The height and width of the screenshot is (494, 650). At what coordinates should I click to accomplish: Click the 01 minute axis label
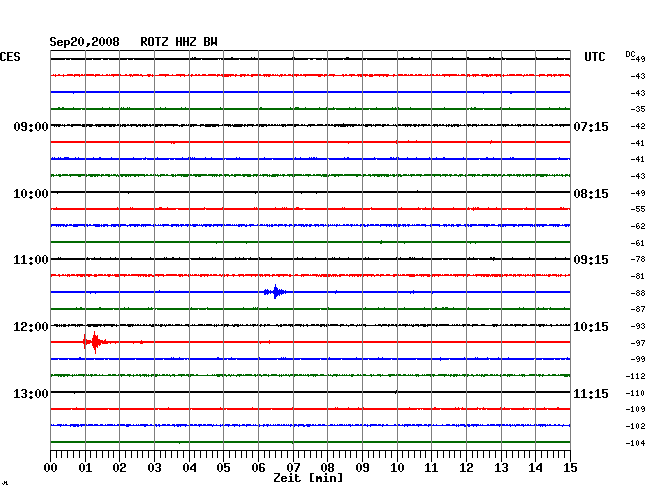85,467
